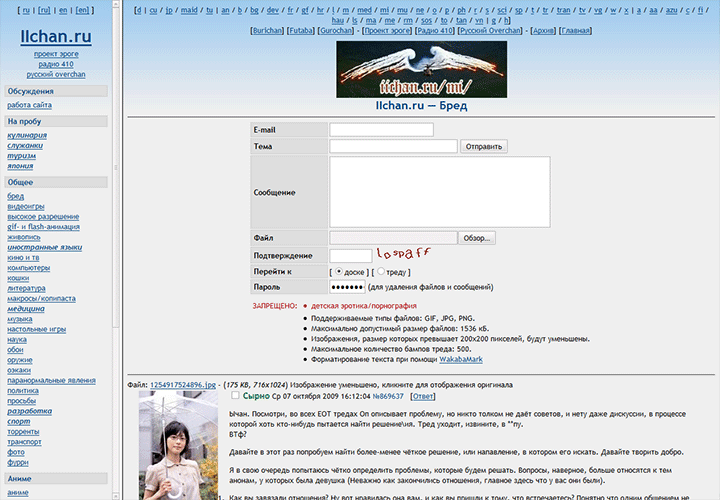Click the Подтверждение captcha input field
720x500 pixels.
pyautogui.click(x=351, y=256)
